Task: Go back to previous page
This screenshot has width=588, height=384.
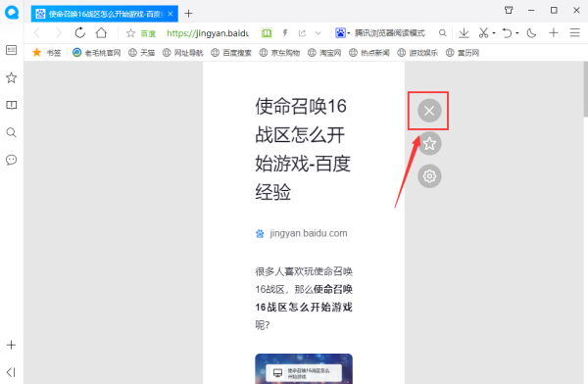Action: 37,33
